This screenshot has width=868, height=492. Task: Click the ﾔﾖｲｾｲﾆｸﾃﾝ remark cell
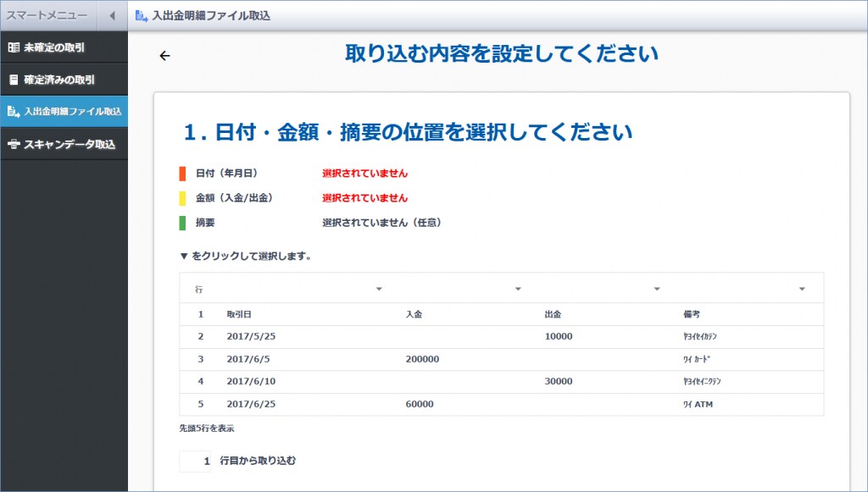(703, 381)
